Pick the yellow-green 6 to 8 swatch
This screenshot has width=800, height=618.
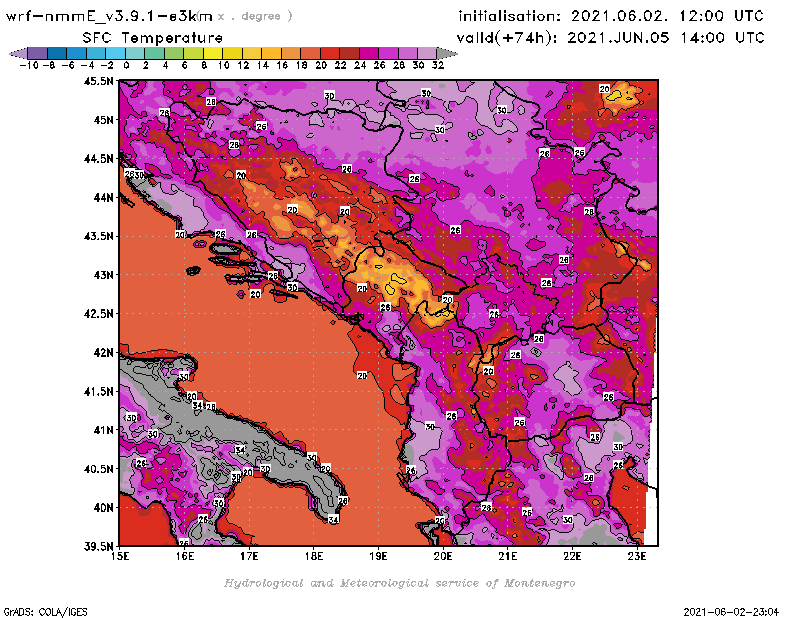193,53
